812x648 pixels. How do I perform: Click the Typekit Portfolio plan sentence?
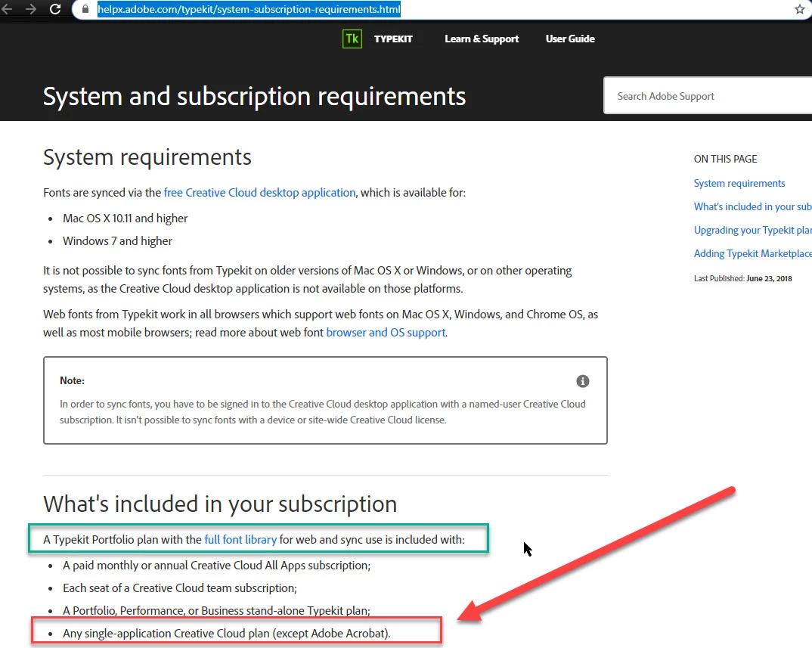(x=254, y=540)
